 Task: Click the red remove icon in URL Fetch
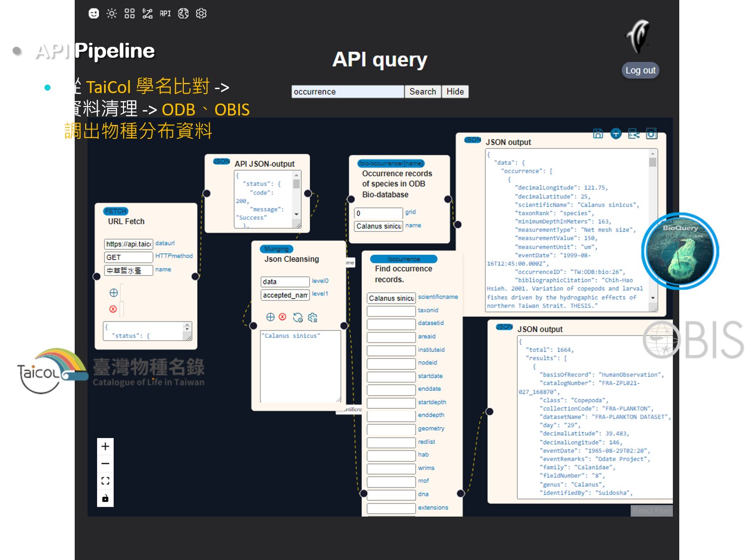point(113,309)
